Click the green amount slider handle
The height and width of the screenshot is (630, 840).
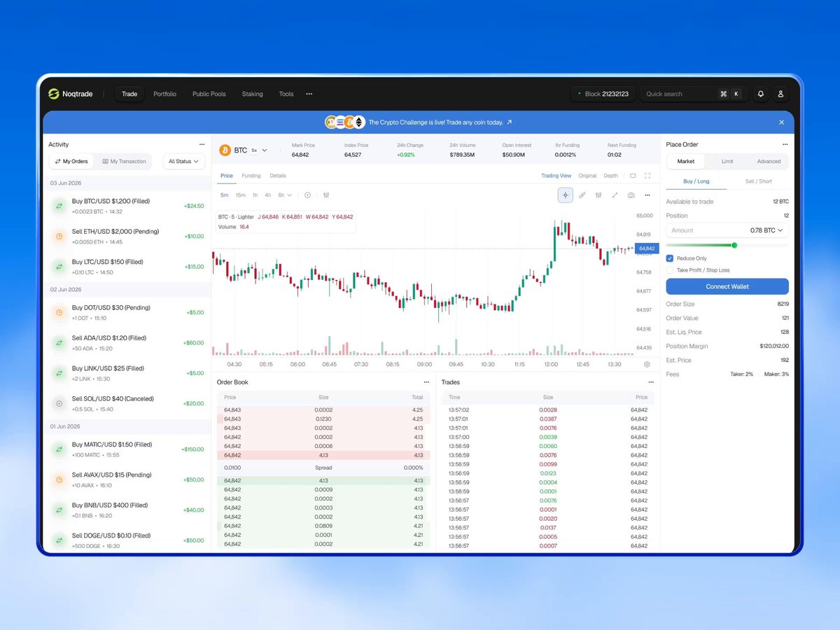pyautogui.click(x=734, y=245)
